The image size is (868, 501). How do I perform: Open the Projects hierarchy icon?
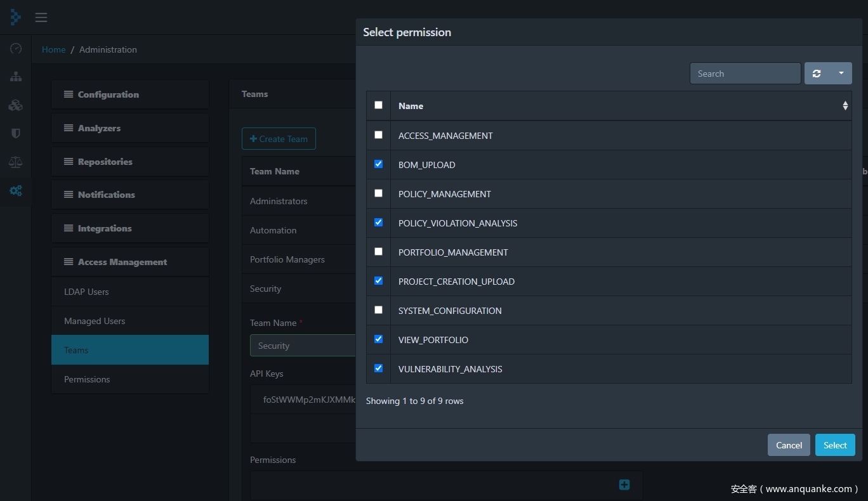[x=16, y=77]
